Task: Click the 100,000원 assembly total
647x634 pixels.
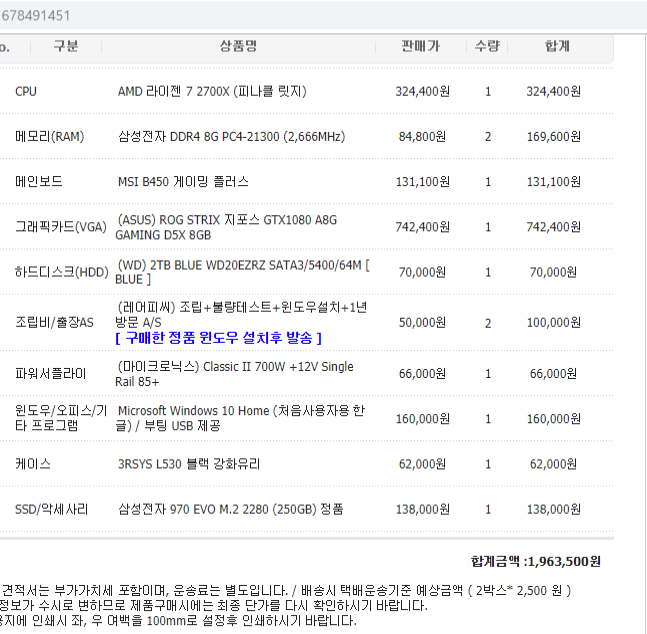Action: pos(554,322)
